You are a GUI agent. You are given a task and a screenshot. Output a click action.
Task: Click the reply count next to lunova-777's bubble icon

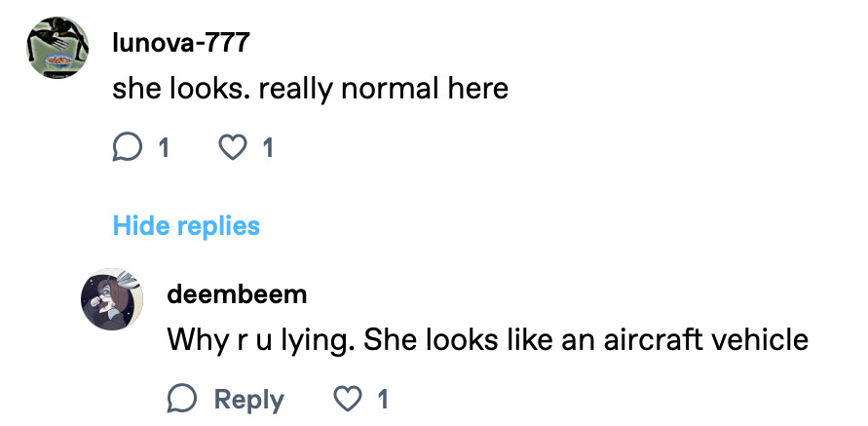[163, 148]
